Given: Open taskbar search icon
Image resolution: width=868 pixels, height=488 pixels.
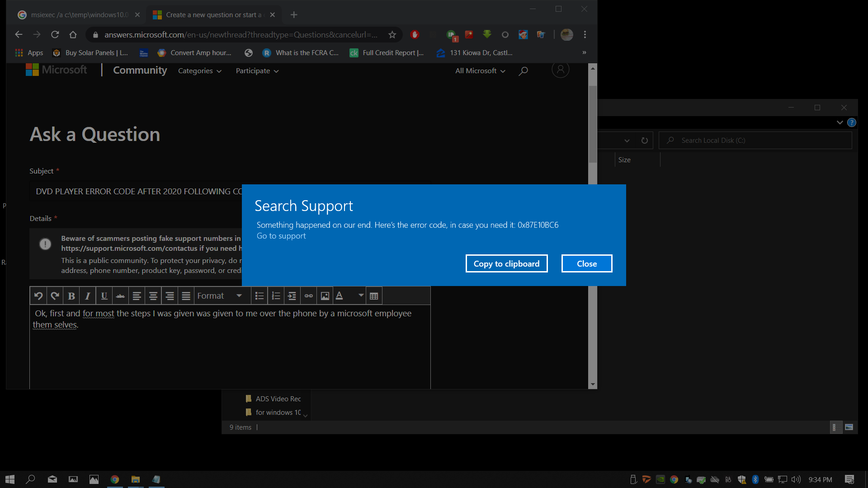Looking at the screenshot, I should (30, 479).
